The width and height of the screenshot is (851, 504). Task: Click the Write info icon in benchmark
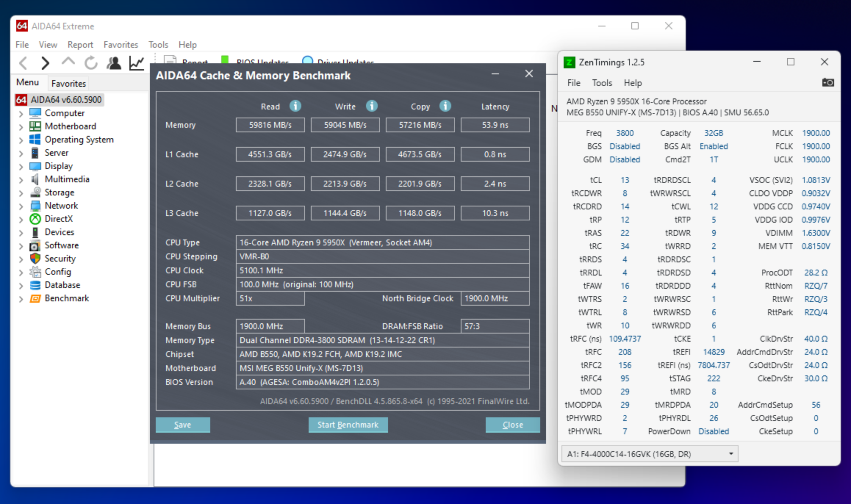click(372, 106)
